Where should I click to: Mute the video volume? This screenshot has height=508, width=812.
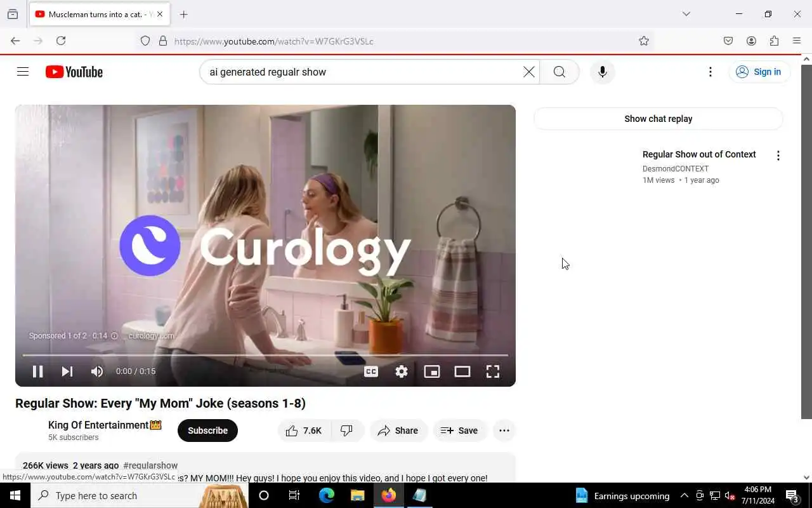[x=97, y=371]
